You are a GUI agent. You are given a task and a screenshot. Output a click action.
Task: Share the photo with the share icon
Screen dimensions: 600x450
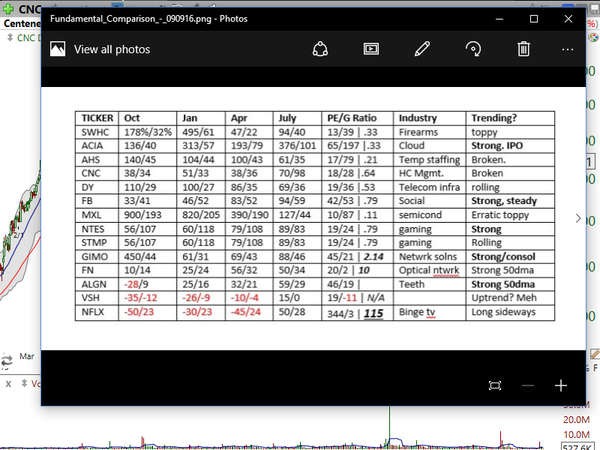point(320,49)
